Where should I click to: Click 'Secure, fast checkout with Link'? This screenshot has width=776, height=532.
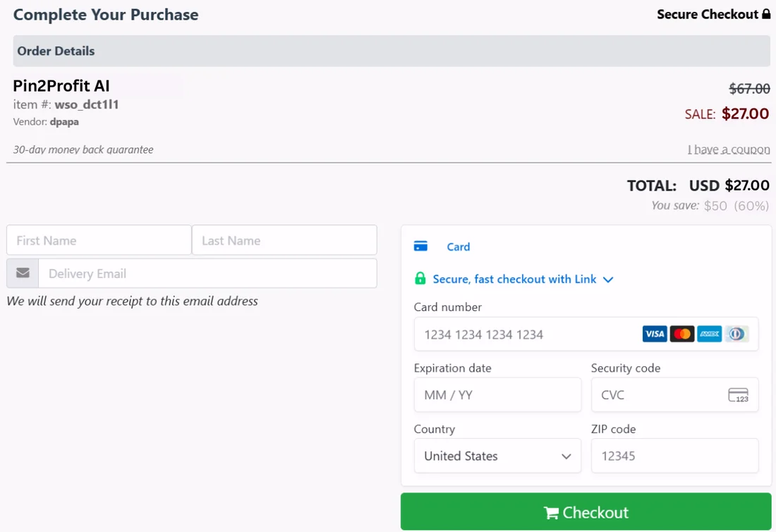514,279
